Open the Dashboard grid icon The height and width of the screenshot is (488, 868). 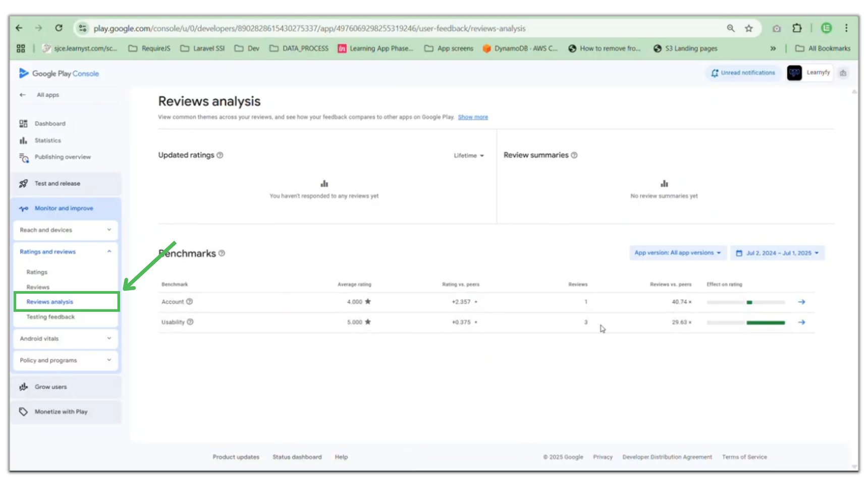[23, 124]
